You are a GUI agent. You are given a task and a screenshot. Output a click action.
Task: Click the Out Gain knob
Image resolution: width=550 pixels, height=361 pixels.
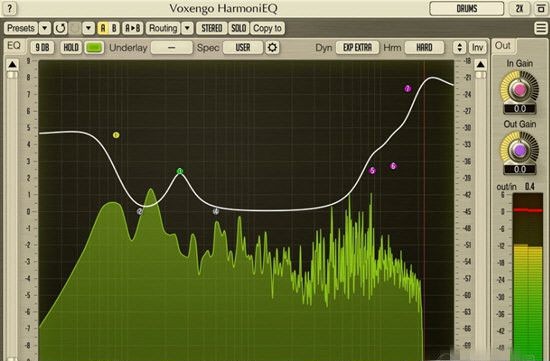(519, 150)
